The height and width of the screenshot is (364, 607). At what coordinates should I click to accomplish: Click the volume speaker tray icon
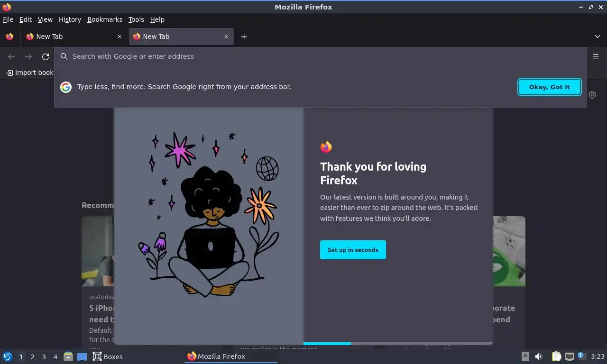coord(539,356)
